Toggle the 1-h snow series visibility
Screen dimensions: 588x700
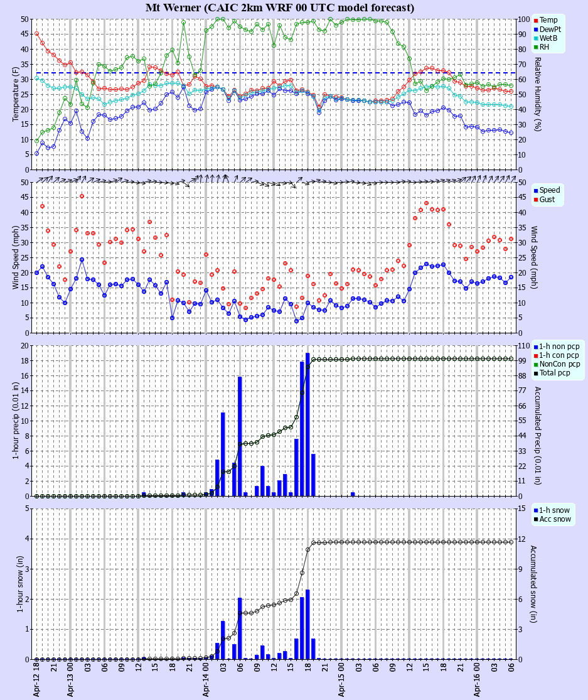click(x=535, y=510)
